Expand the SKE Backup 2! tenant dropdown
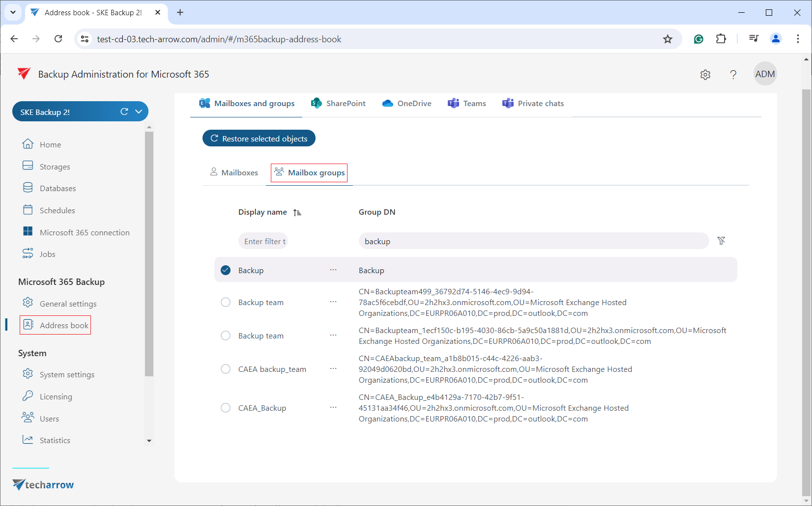This screenshot has height=506, width=812. point(139,112)
